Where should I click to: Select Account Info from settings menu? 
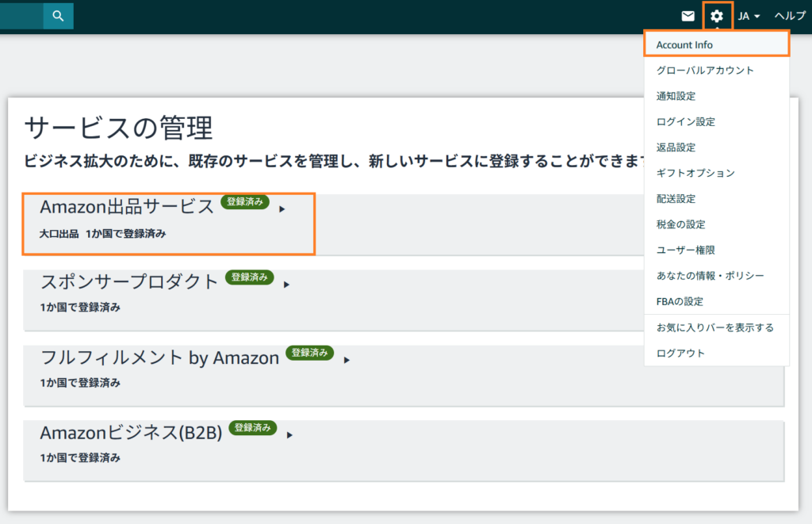point(717,44)
